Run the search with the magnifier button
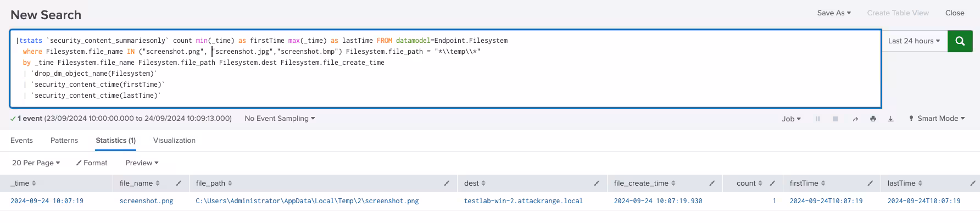The height and width of the screenshot is (223, 980). click(960, 41)
